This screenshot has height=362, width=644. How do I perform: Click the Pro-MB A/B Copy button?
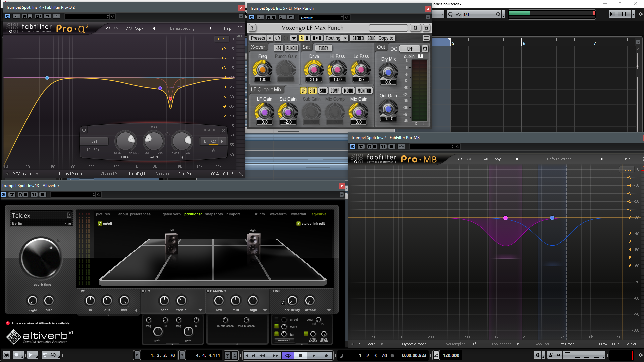pos(496,159)
